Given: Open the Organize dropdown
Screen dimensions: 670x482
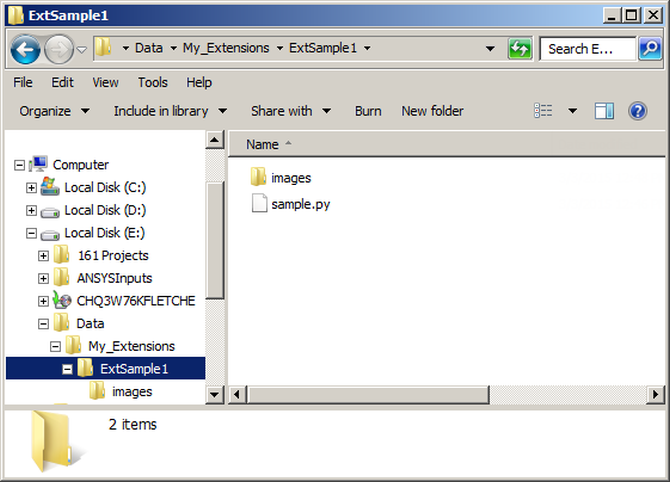Looking at the screenshot, I should [54, 111].
